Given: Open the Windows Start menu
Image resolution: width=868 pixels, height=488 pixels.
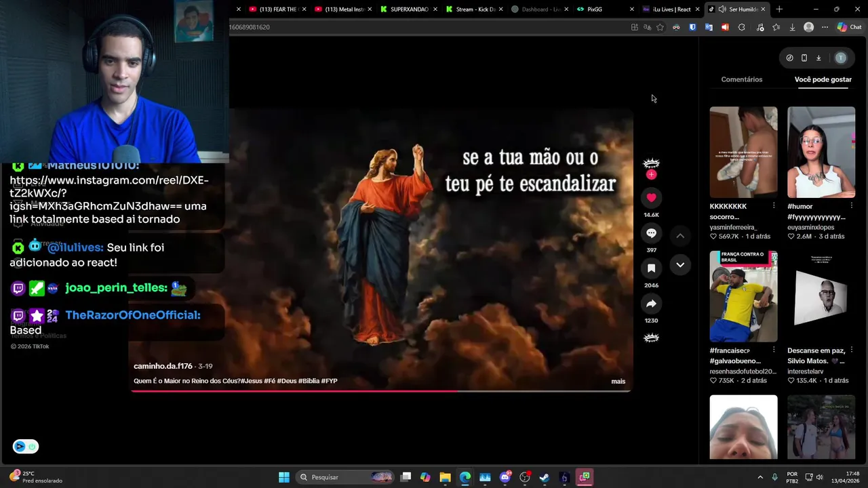Looking at the screenshot, I should point(284,477).
